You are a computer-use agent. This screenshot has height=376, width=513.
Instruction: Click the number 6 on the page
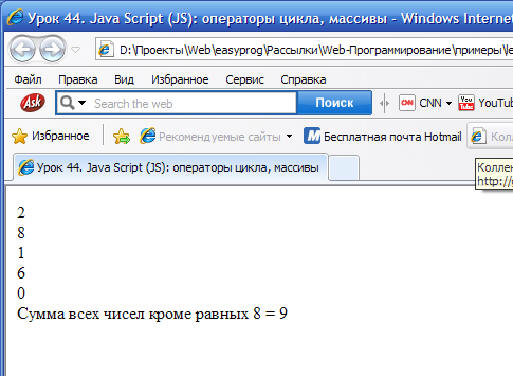(x=21, y=273)
